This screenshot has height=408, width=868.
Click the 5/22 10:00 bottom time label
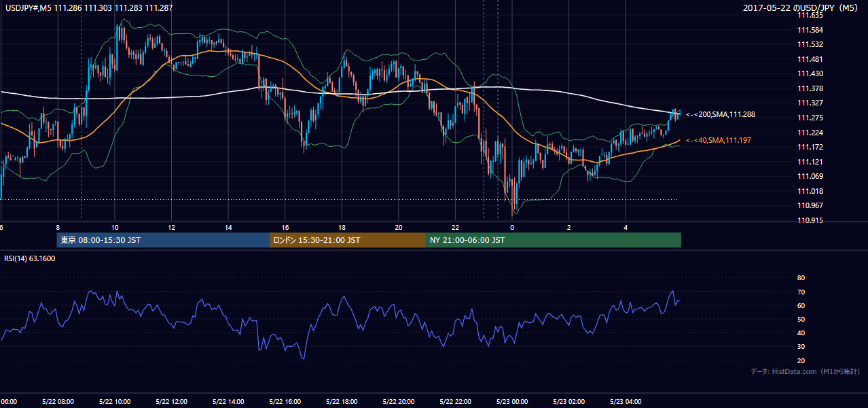pos(114,402)
